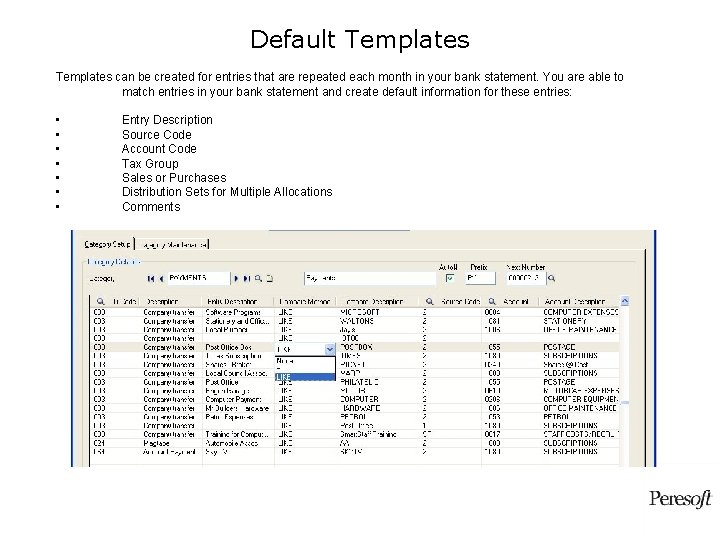
Task: Go to last category record arrow
Action: (247, 278)
